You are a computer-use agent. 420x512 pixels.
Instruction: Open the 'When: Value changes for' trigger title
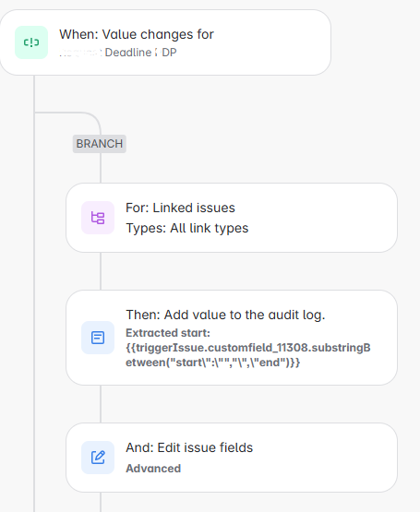click(137, 34)
